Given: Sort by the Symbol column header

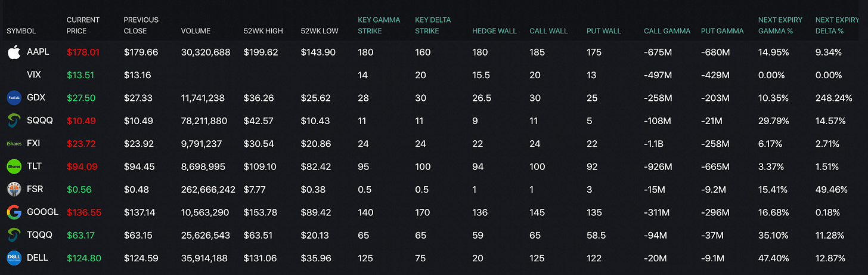Looking at the screenshot, I should (x=21, y=31).
